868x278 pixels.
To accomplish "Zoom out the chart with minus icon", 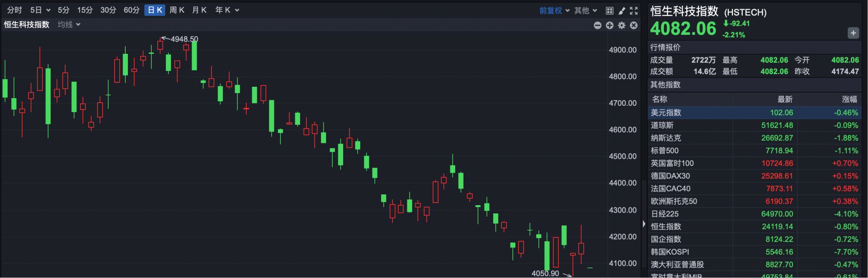I will 598,25.
